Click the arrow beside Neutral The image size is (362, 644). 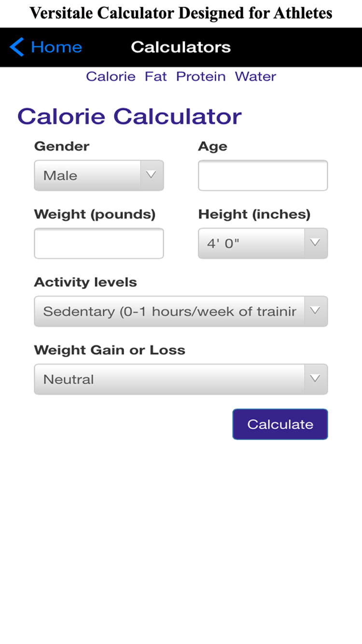pos(316,379)
